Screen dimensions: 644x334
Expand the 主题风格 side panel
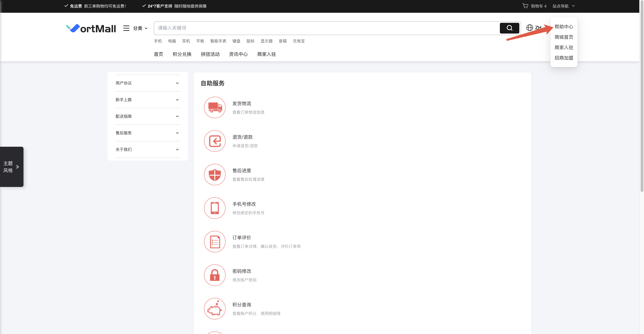(x=11, y=167)
